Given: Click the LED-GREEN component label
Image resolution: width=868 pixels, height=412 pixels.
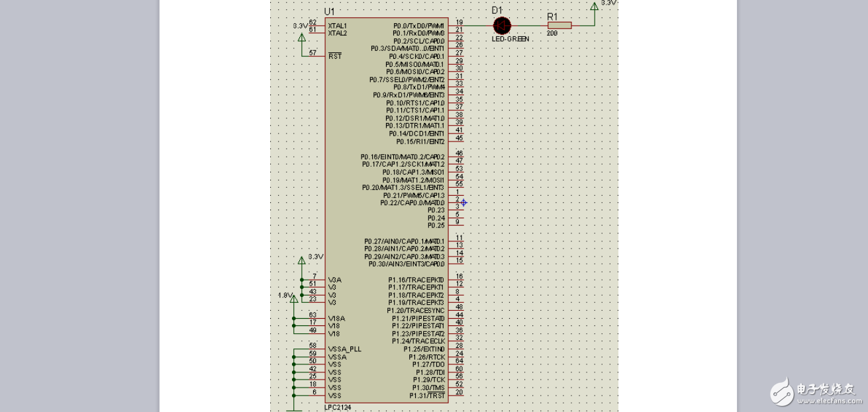Looking at the screenshot, I should click(x=510, y=39).
